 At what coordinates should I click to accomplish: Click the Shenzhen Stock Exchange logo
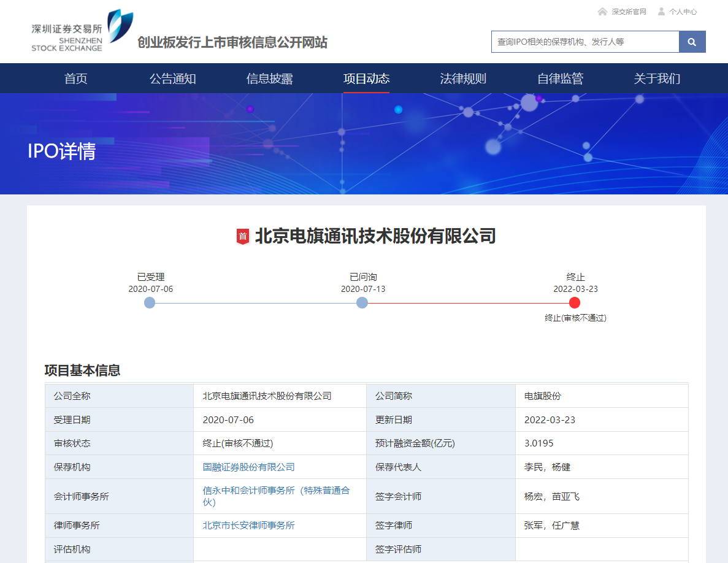click(x=82, y=31)
